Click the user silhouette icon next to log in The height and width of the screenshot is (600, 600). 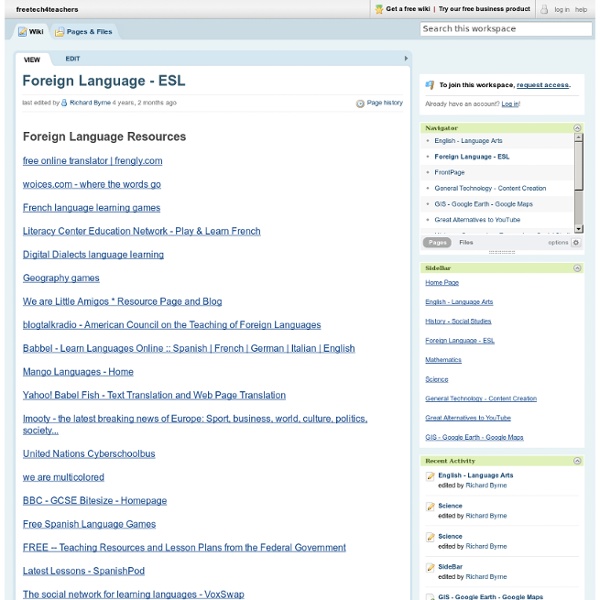[544, 10]
